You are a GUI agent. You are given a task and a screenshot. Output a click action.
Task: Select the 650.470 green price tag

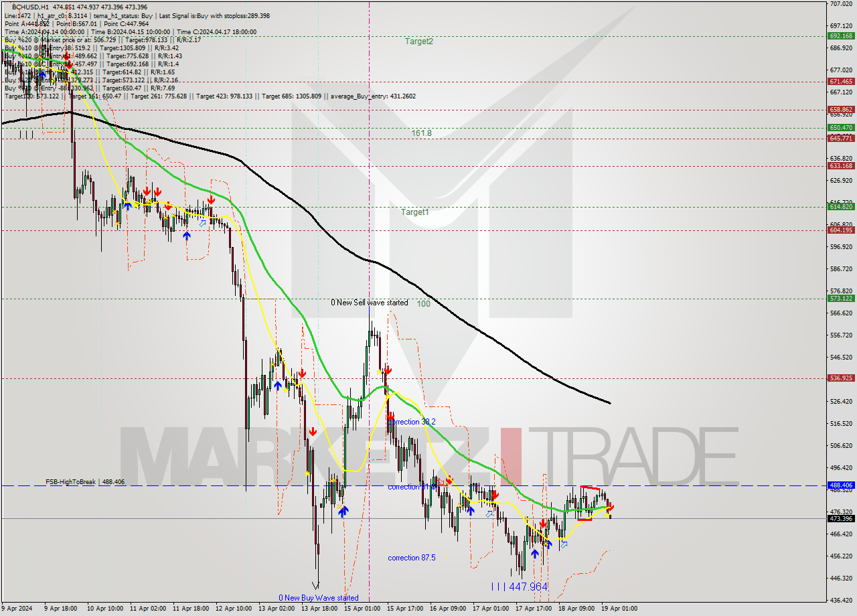[x=841, y=127]
